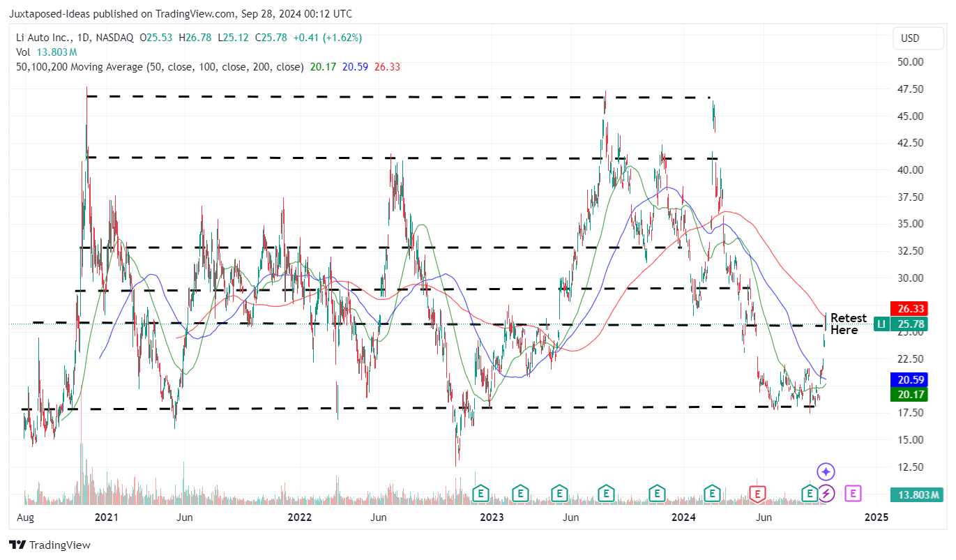The width and height of the screenshot is (956, 560).
Task: Click the rightmost teal E earnings icon
Action: [809, 494]
